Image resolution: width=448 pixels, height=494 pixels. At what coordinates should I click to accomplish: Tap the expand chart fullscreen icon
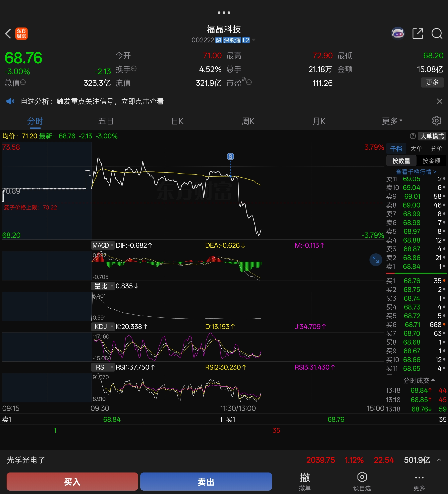click(x=376, y=260)
